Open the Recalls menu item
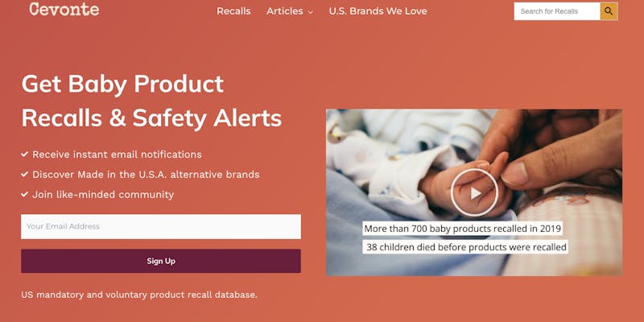644x322 pixels. coord(233,11)
